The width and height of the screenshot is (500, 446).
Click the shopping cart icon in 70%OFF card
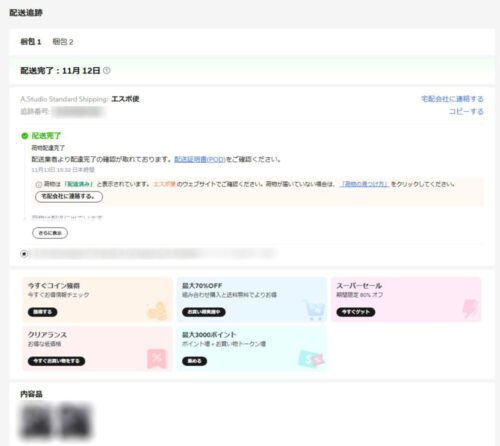(x=314, y=310)
